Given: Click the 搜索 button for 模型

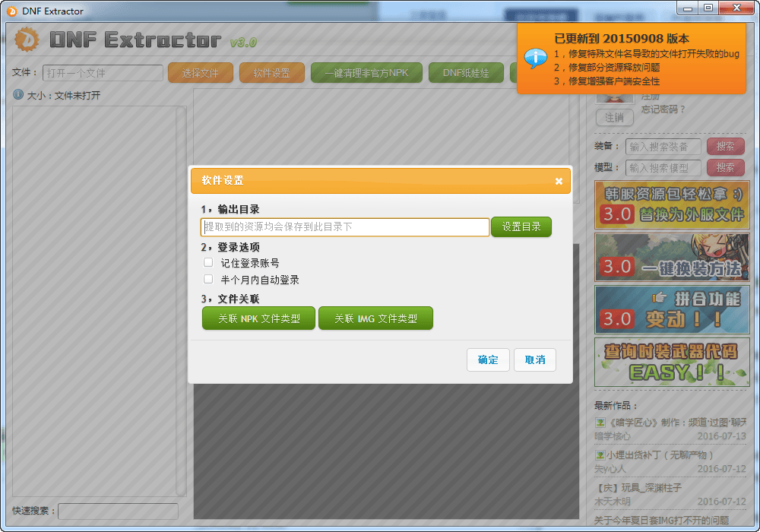Looking at the screenshot, I should 726,168.
